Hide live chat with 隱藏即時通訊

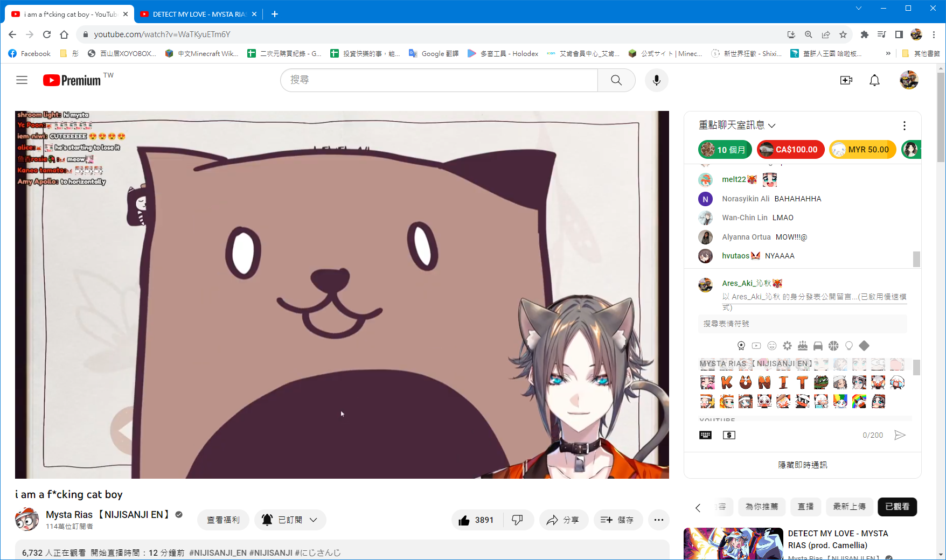(803, 465)
